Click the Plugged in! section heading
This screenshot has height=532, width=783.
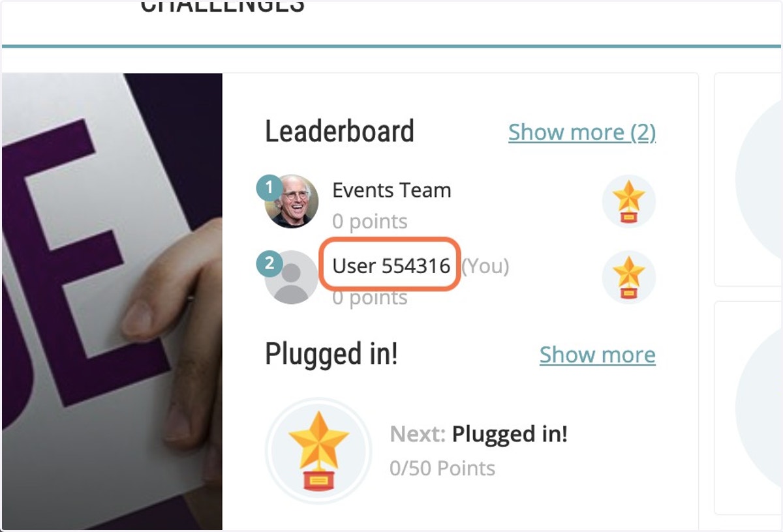tap(331, 355)
